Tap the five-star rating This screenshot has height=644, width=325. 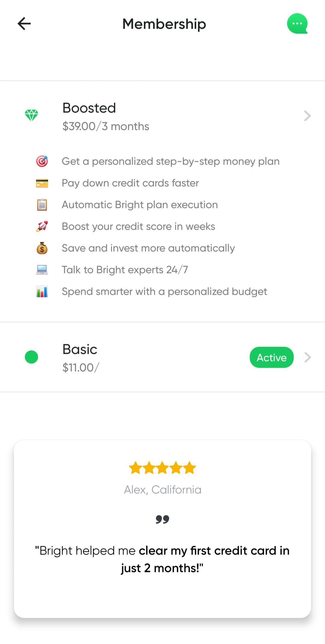tap(162, 468)
